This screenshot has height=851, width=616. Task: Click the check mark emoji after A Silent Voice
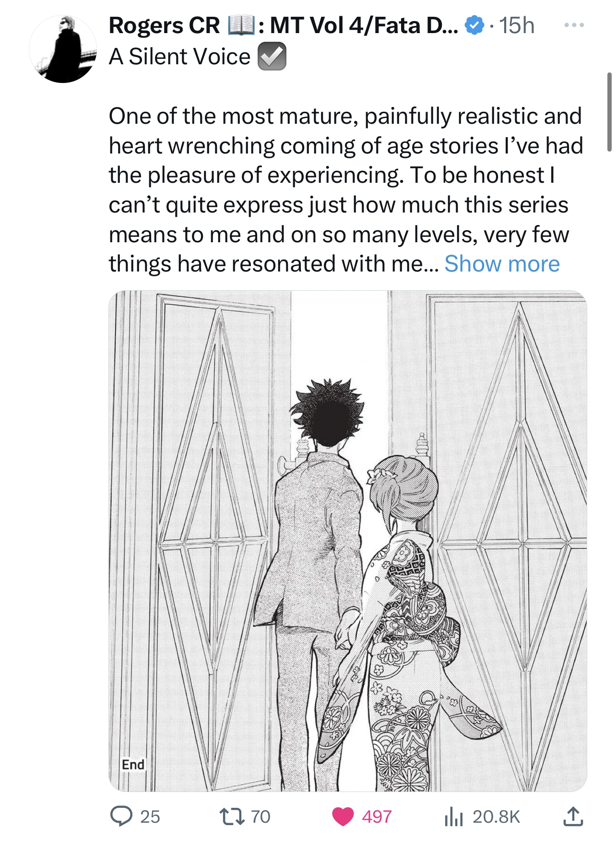[x=272, y=57]
